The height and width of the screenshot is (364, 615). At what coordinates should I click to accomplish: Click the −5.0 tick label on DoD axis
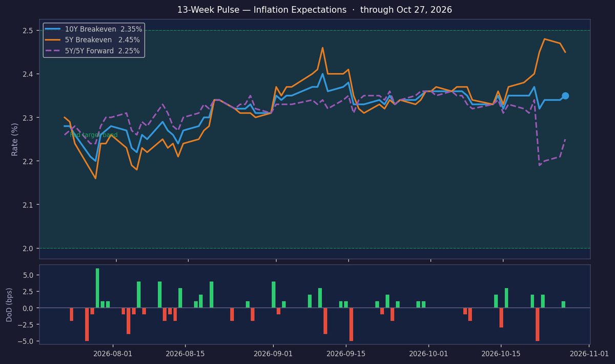(x=27, y=341)
